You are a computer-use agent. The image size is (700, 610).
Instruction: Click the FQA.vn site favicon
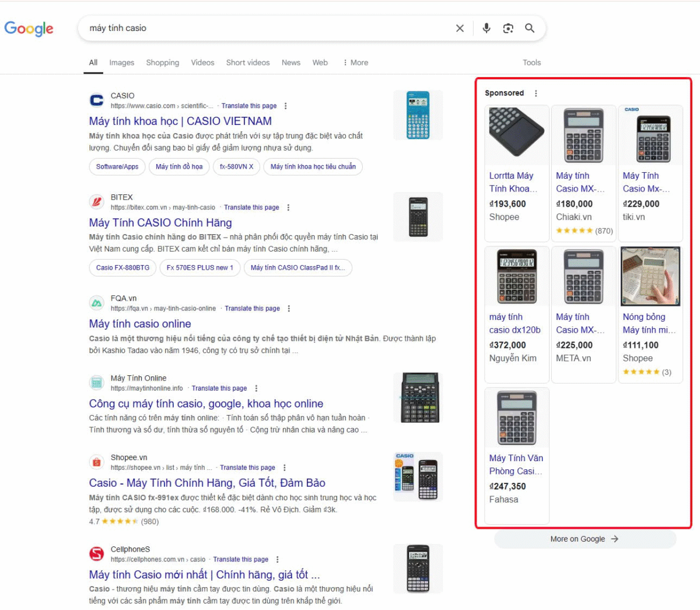tap(96, 303)
